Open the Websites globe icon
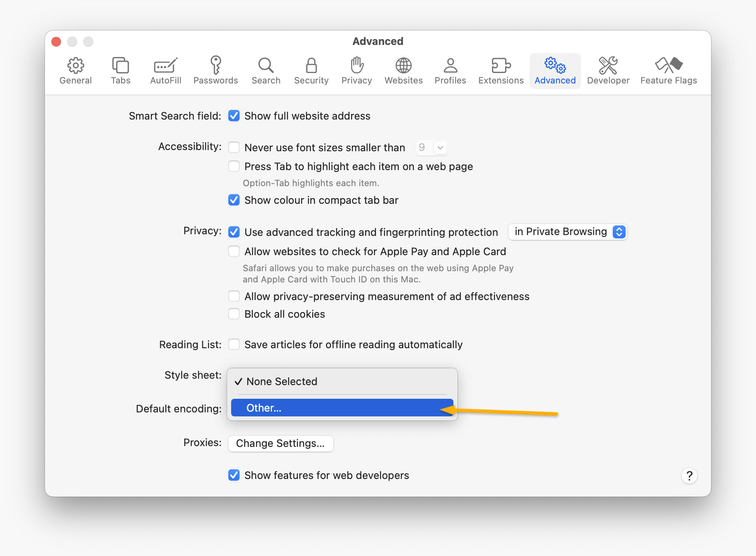The height and width of the screenshot is (556, 756). pos(403,65)
